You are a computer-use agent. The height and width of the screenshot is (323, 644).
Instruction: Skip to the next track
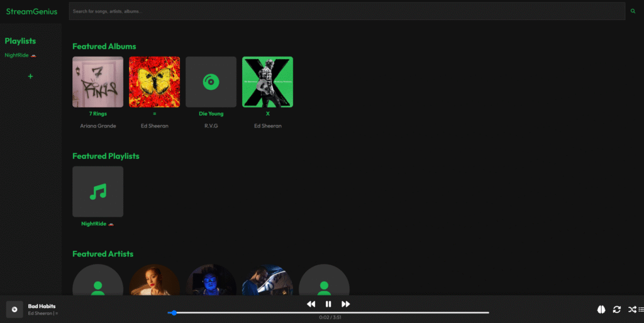(x=345, y=304)
